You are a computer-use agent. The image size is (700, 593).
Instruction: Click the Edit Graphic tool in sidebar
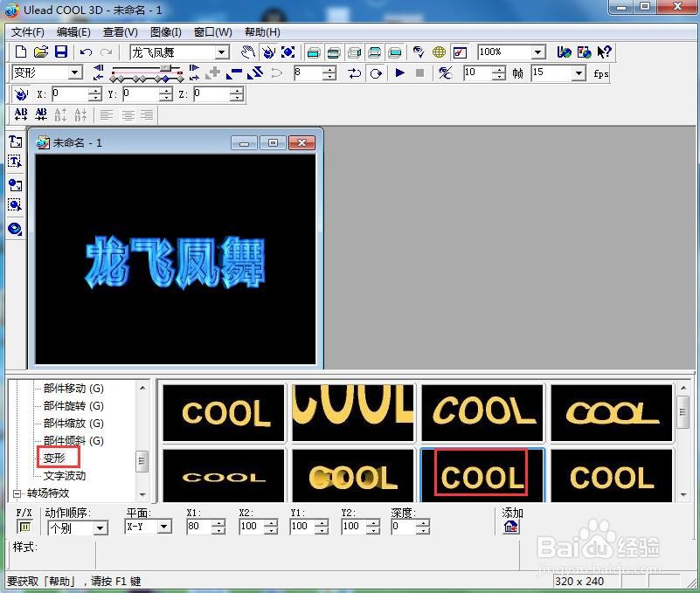(15, 205)
